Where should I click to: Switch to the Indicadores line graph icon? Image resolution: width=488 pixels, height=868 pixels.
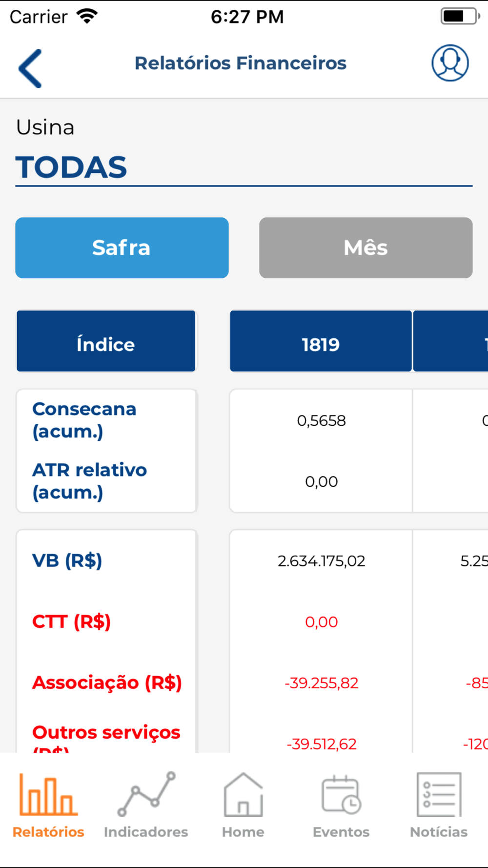point(146,794)
